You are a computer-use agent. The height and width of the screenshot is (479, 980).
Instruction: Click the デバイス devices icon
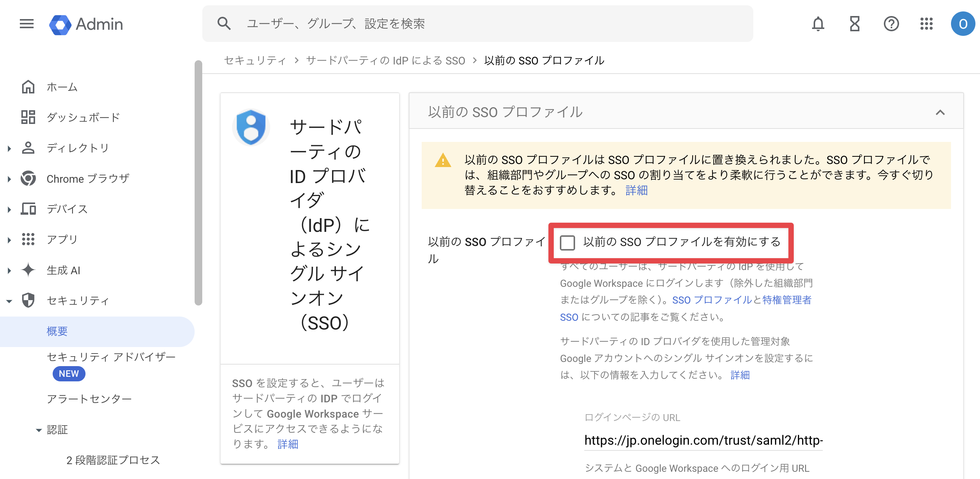[x=28, y=209]
